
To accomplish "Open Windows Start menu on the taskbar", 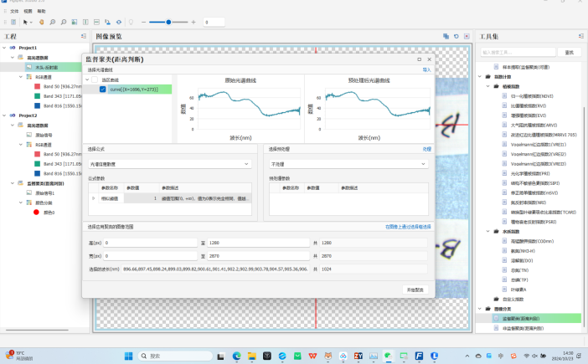I will pos(129,356).
